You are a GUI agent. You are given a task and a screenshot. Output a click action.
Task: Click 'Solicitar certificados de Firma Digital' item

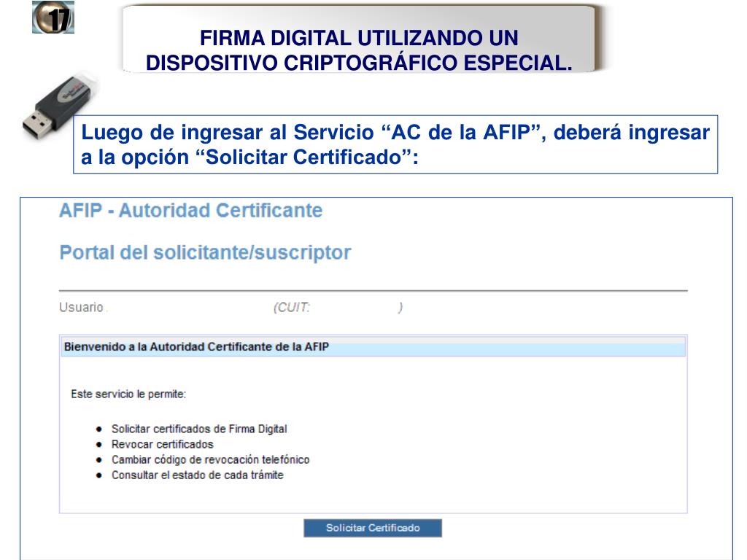coord(199,429)
